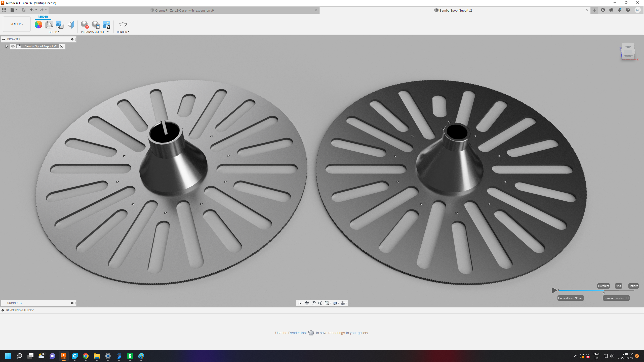Select the Scene Settings icon
644x362 pixels.
coord(49,24)
